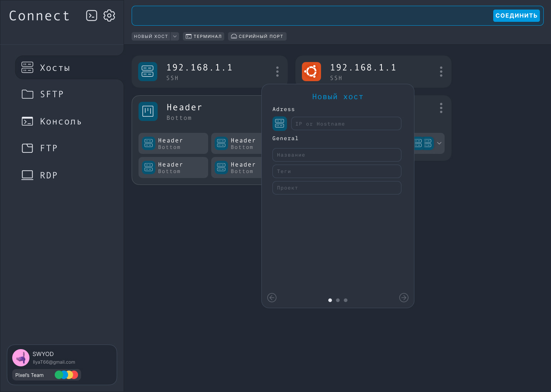Image resolution: width=551 pixels, height=392 pixels.
Task: Select the Хосты sidebar server icon
Action: pyautogui.click(x=27, y=67)
